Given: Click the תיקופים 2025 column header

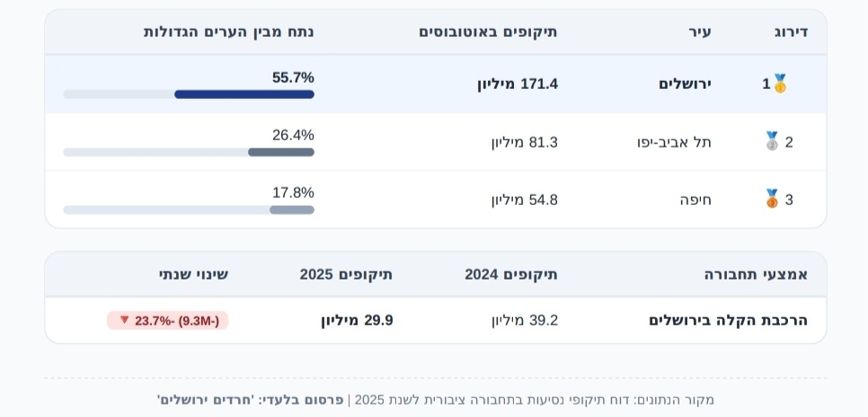Looking at the screenshot, I should click(347, 274).
